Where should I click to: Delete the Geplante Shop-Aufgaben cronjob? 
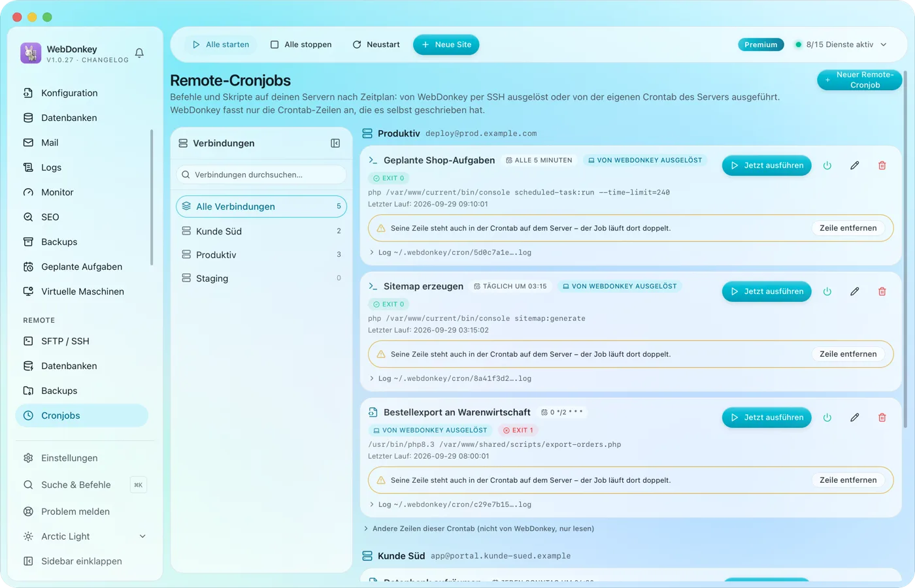(882, 165)
